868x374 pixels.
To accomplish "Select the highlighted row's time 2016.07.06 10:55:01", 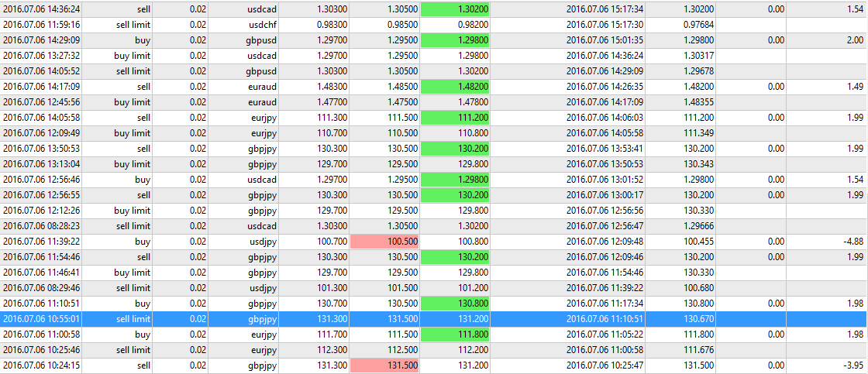I will point(42,319).
